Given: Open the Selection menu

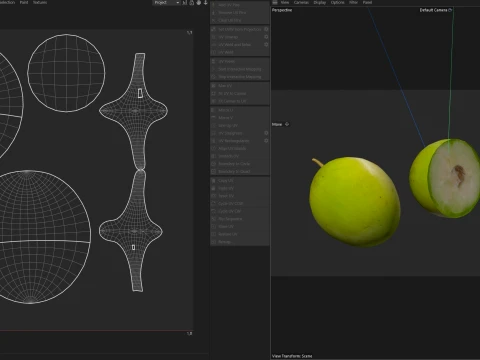Looking at the screenshot, I should 7,2.
